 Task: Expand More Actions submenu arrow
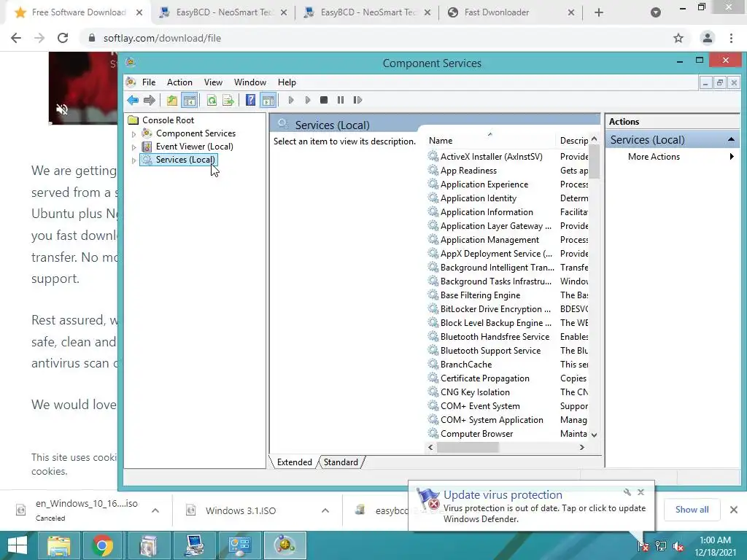[732, 156]
